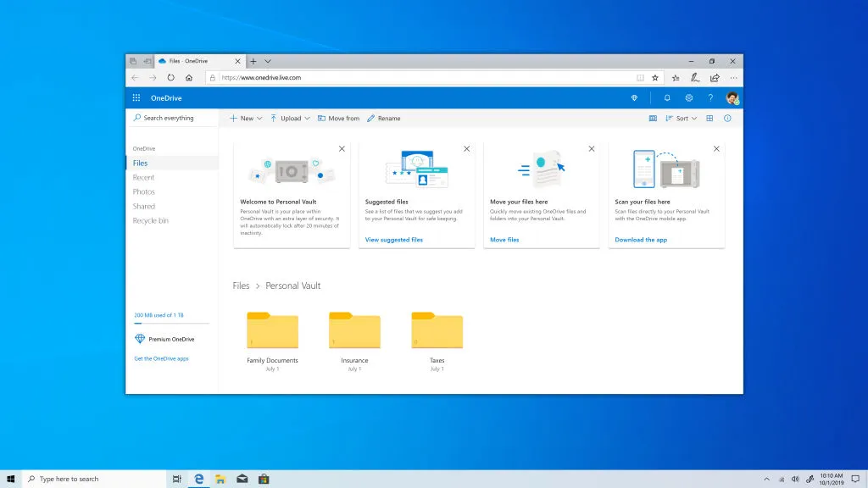This screenshot has width=868, height=488.
Task: Click the Premium diamond icon in header
Action: 634,98
